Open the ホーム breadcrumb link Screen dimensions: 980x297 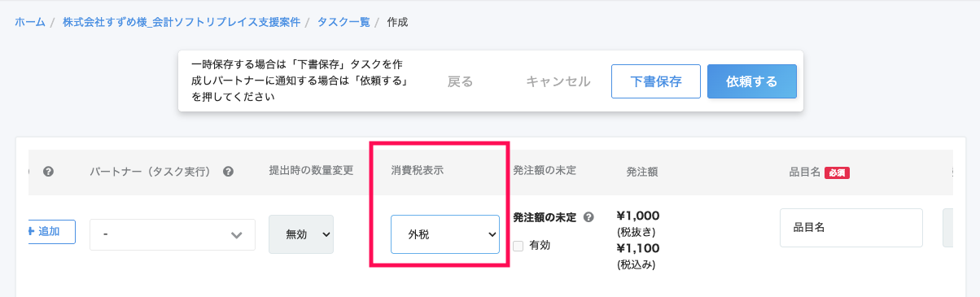point(30,22)
